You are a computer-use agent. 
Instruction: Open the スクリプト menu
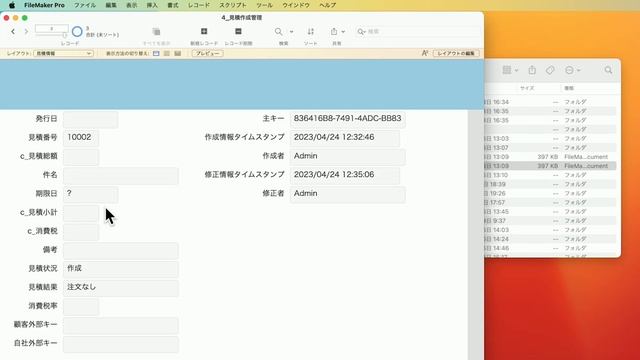(x=233, y=5)
